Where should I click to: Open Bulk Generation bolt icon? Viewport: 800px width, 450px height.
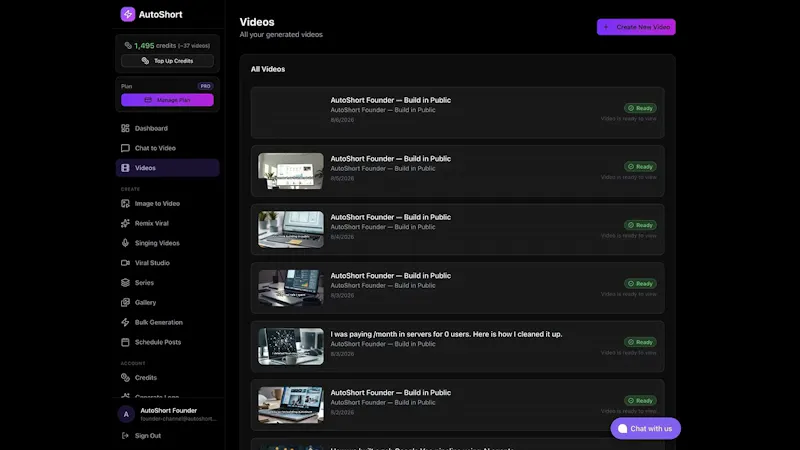pos(125,322)
